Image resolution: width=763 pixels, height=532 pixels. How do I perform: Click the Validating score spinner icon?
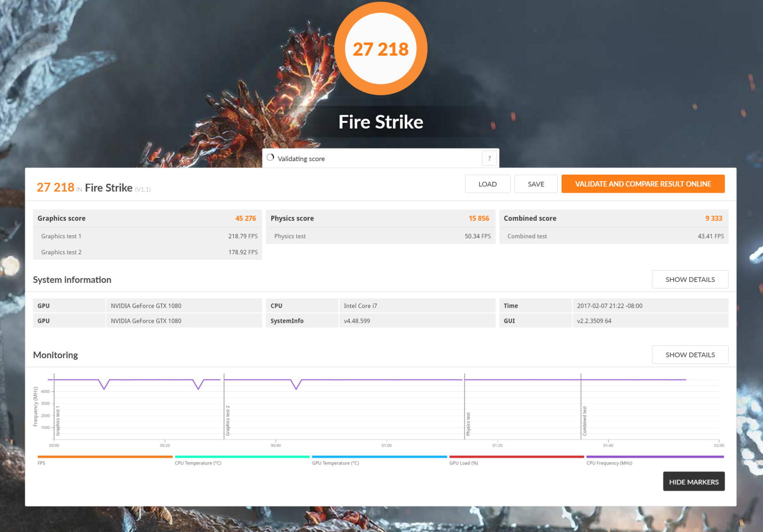(270, 158)
